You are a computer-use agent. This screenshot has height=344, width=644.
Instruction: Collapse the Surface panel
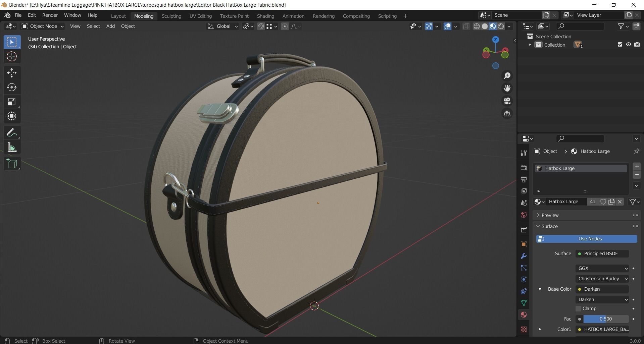point(538,226)
